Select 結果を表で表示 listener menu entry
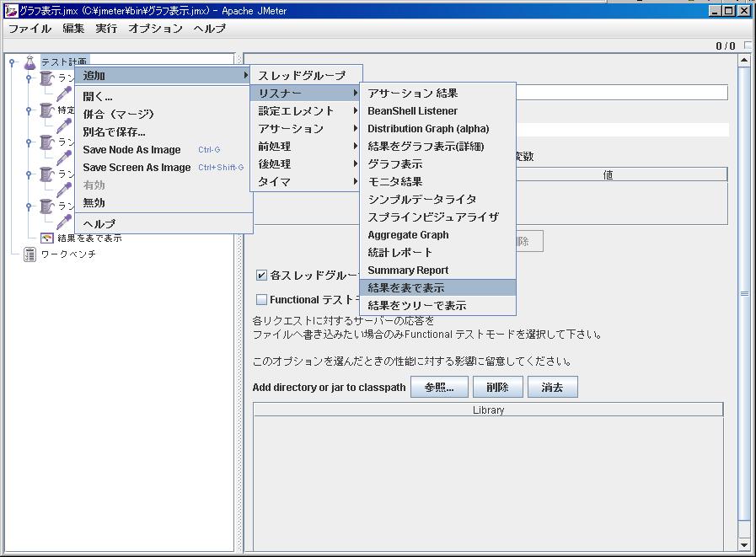Image resolution: width=756 pixels, height=557 pixels. (437, 288)
